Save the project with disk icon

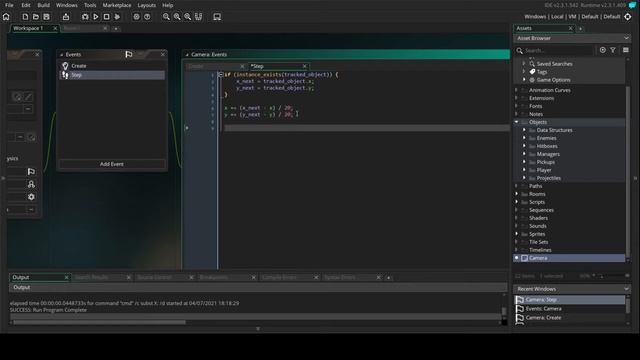click(47, 17)
